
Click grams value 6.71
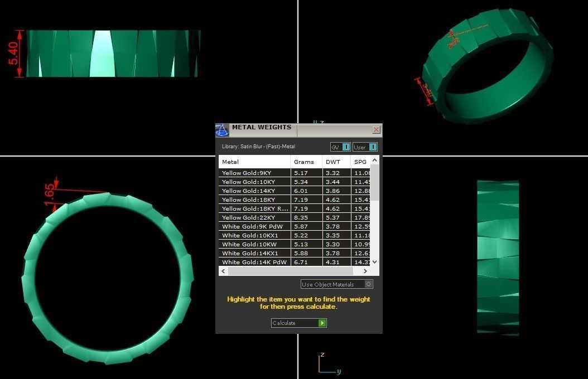point(301,262)
